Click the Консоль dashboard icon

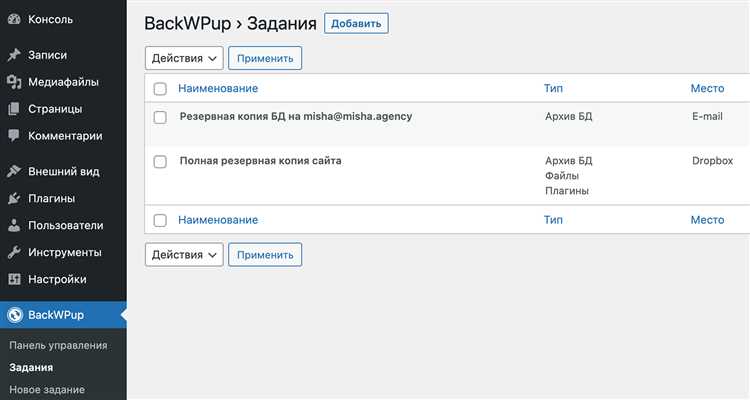[x=14, y=19]
